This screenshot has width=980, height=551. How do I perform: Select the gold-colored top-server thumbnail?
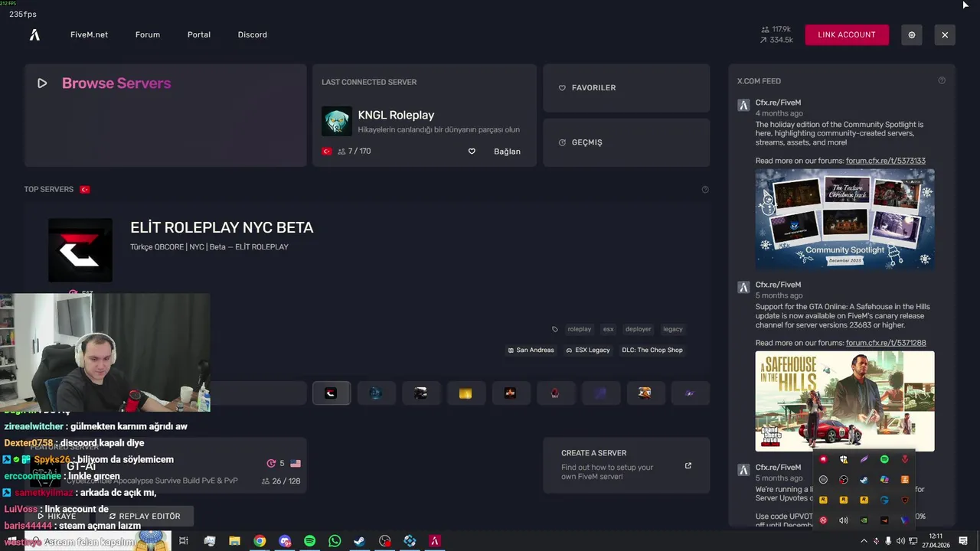[465, 393]
